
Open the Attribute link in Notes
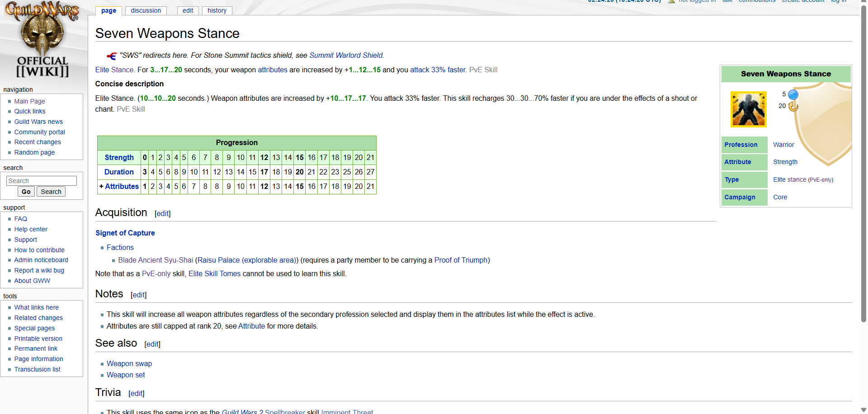(251, 326)
